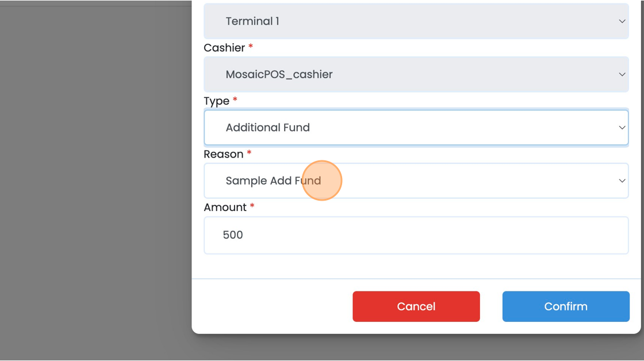The height and width of the screenshot is (361, 644).
Task: Click the red asterisk beside Cashier
Action: click(251, 47)
